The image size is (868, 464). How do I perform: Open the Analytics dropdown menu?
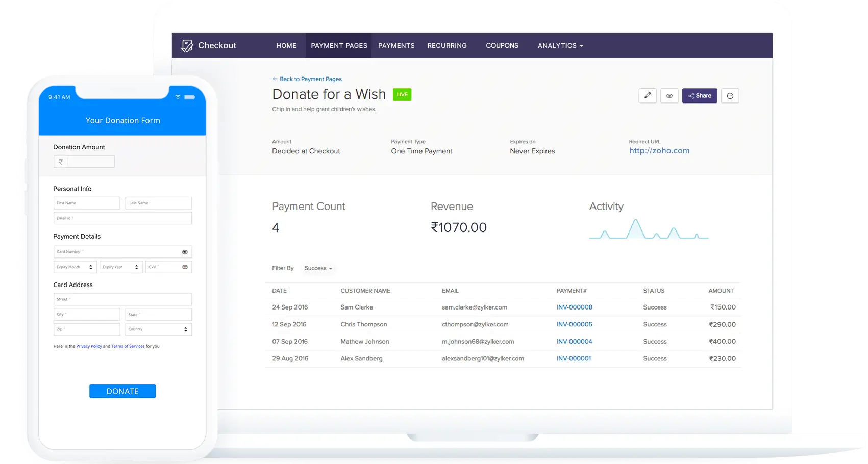click(560, 45)
